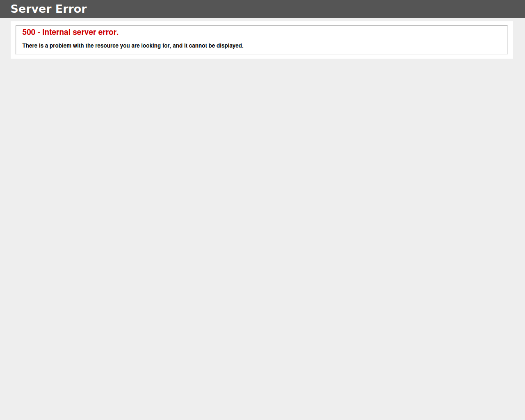Viewport: 525px width, 420px height.
Task: Click the "There is a problem with the resource" message
Action: click(x=133, y=46)
